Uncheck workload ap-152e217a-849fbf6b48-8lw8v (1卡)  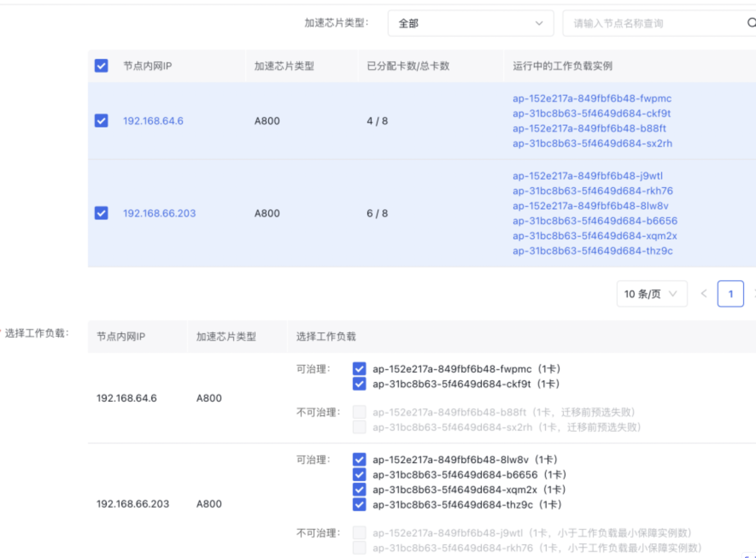click(359, 459)
